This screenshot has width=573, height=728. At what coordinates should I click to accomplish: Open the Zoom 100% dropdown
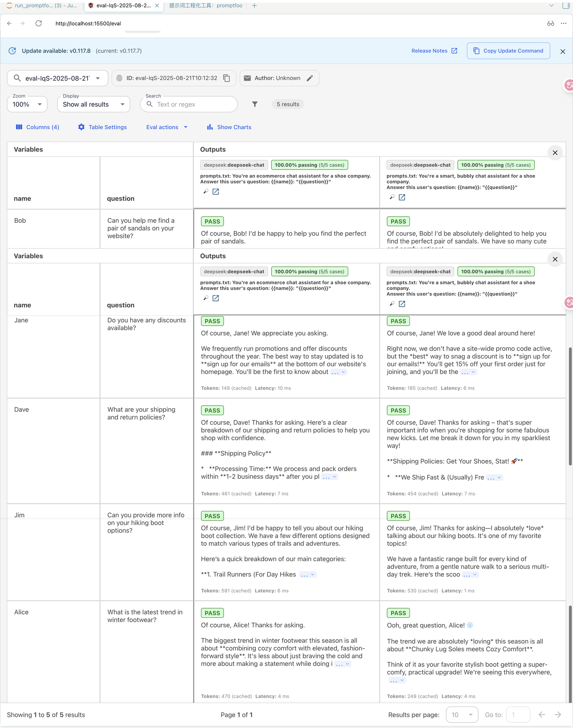pos(27,104)
